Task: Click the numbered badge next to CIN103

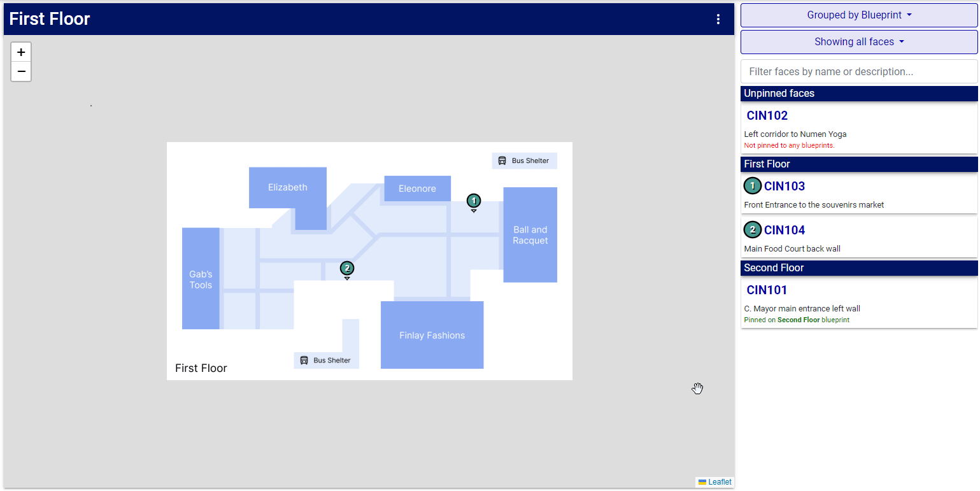Action: pyautogui.click(x=752, y=186)
